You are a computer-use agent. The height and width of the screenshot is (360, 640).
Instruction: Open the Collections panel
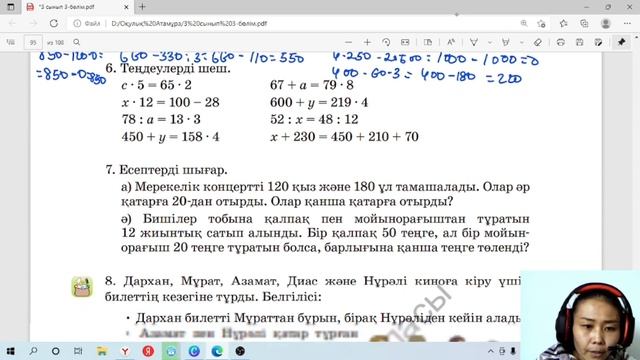tap(584, 23)
